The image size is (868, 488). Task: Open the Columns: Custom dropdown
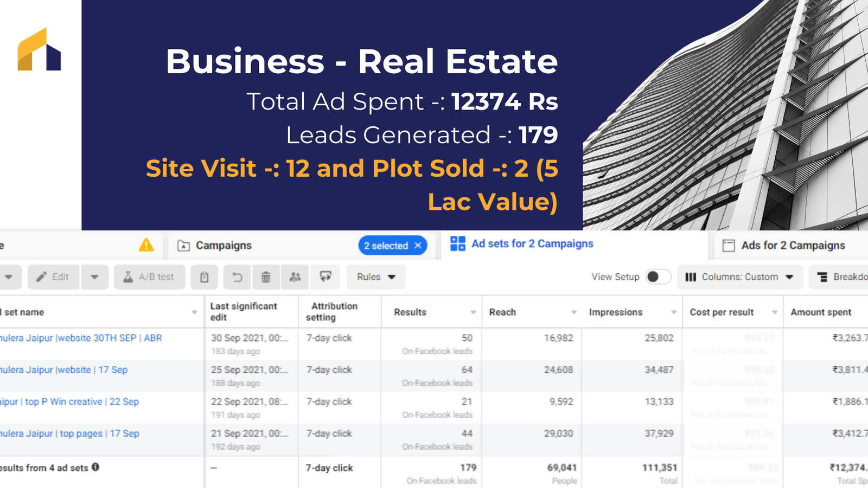pyautogui.click(x=739, y=277)
